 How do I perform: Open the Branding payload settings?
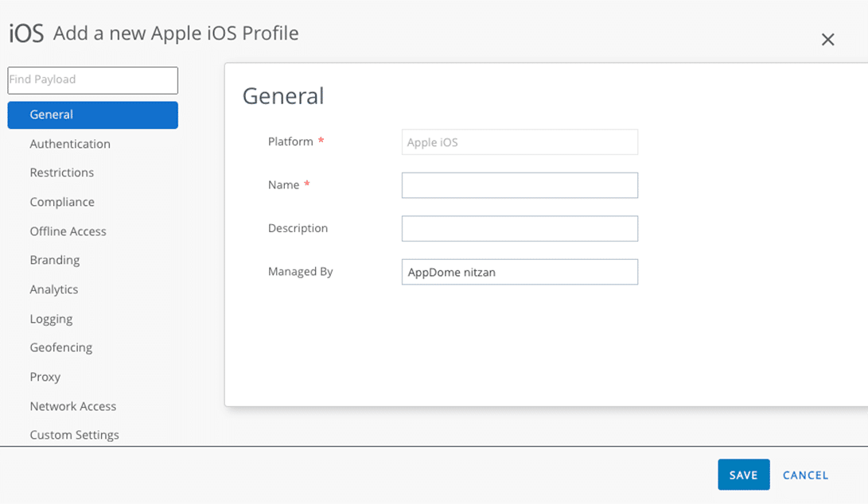(55, 260)
